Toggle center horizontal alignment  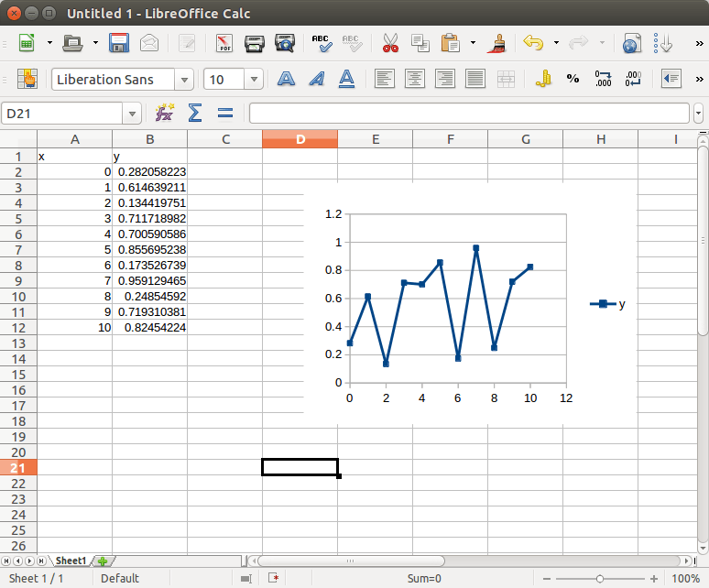click(415, 79)
